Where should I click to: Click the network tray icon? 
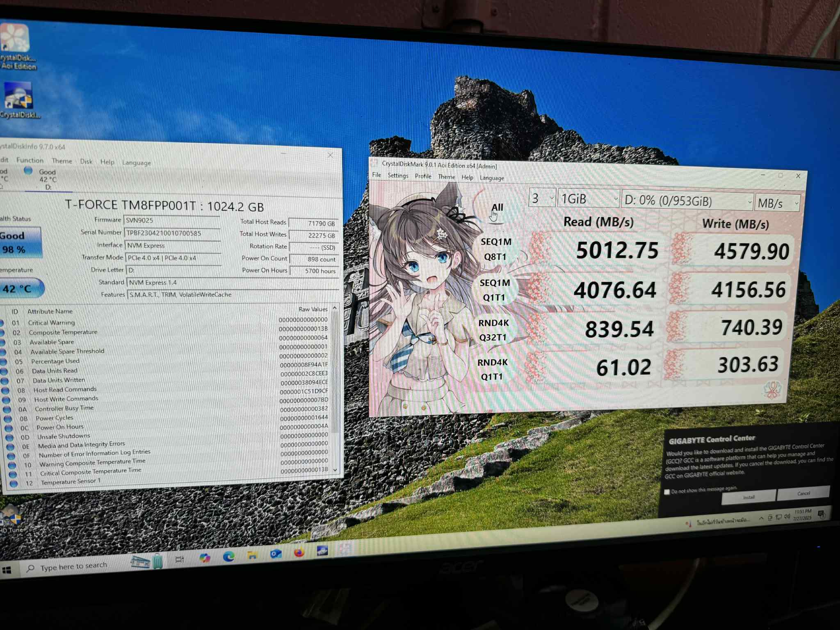pos(778,517)
